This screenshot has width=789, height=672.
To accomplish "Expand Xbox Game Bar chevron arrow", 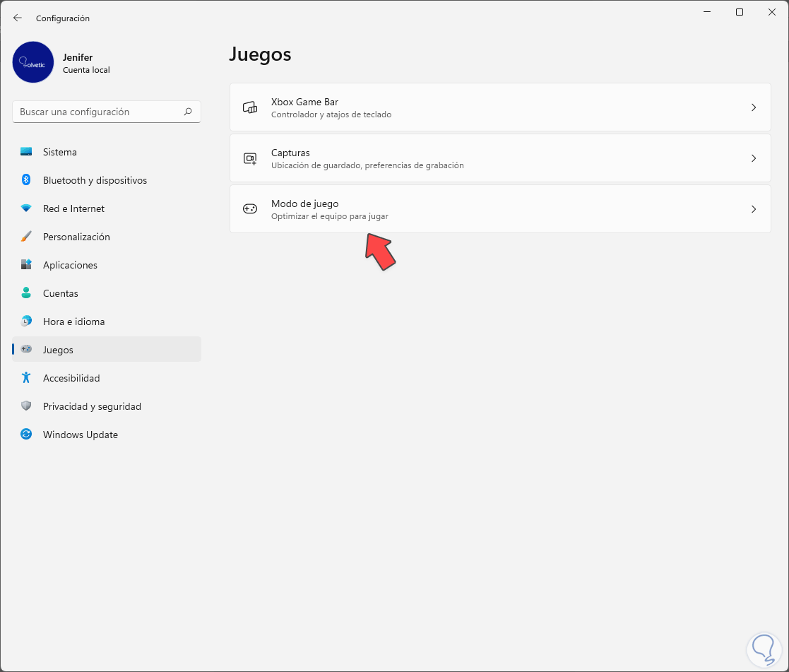I will 754,107.
